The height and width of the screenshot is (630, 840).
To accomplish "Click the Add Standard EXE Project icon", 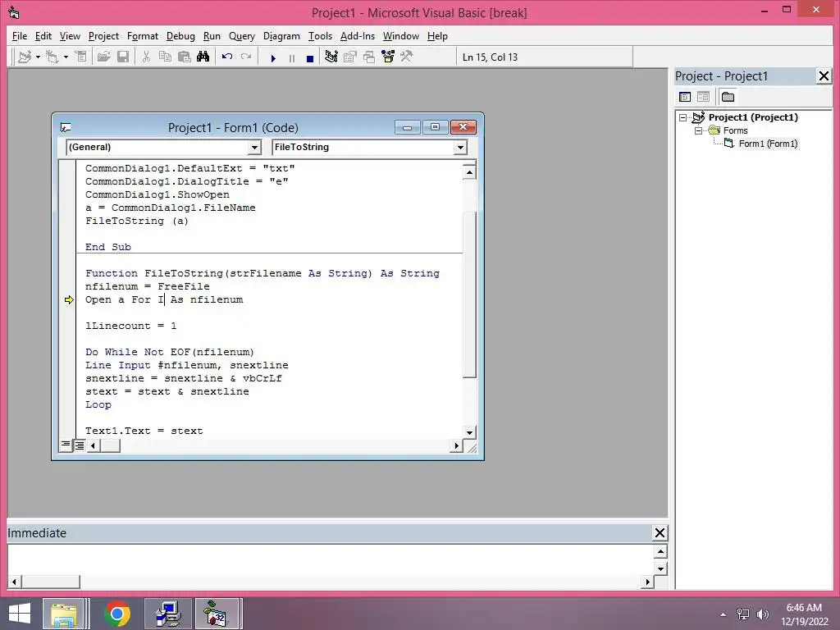I will pos(25,57).
